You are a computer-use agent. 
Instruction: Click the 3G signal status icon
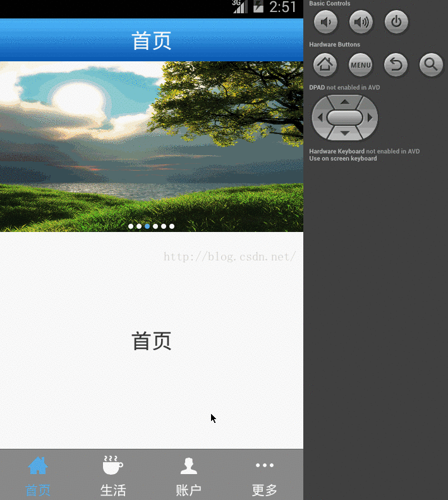coord(239,6)
